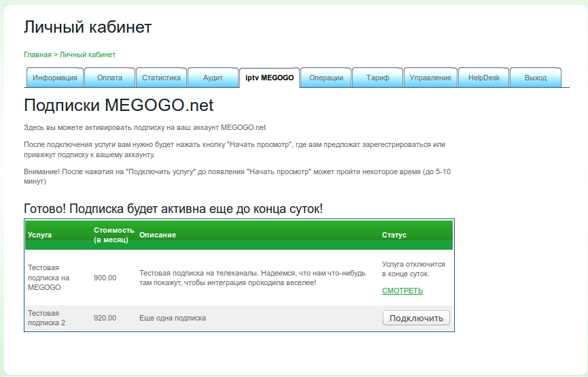Viewport: 588px width, 377px height.
Task: Select the Тестовая подписка 2 row name
Action: [46, 318]
